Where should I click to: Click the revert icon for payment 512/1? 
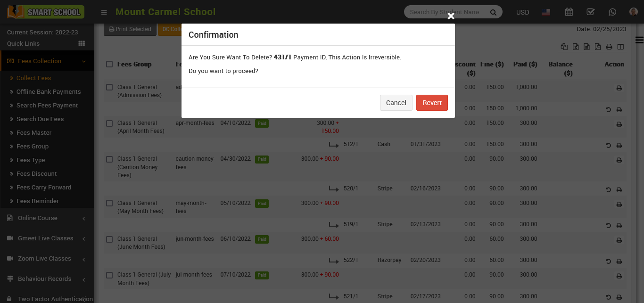[608, 146]
